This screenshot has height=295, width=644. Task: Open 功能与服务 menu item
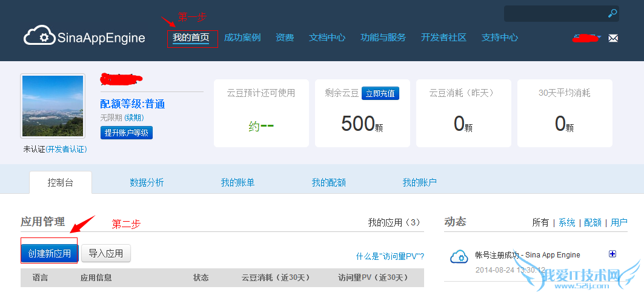(383, 38)
